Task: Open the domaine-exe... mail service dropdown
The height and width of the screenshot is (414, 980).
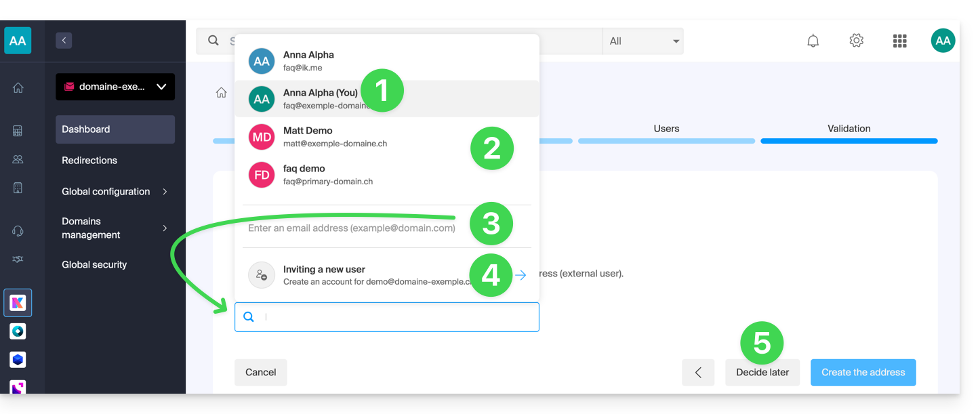Action: [115, 87]
